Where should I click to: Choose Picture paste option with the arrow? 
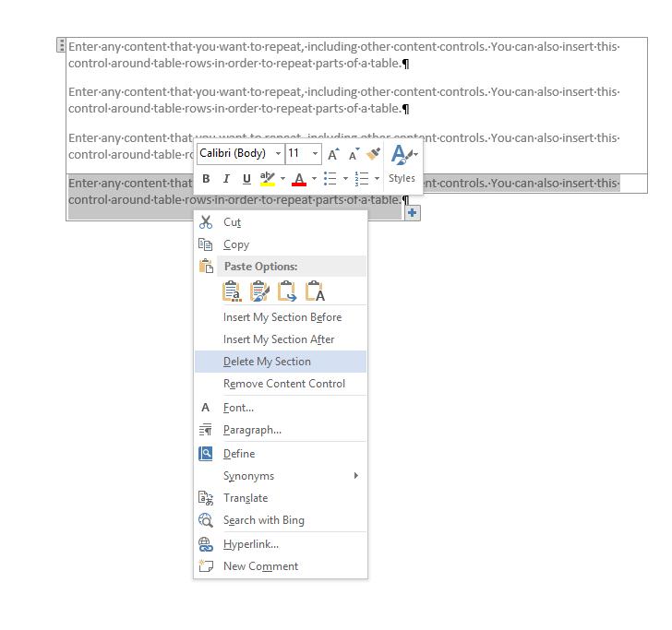pyautogui.click(x=287, y=291)
